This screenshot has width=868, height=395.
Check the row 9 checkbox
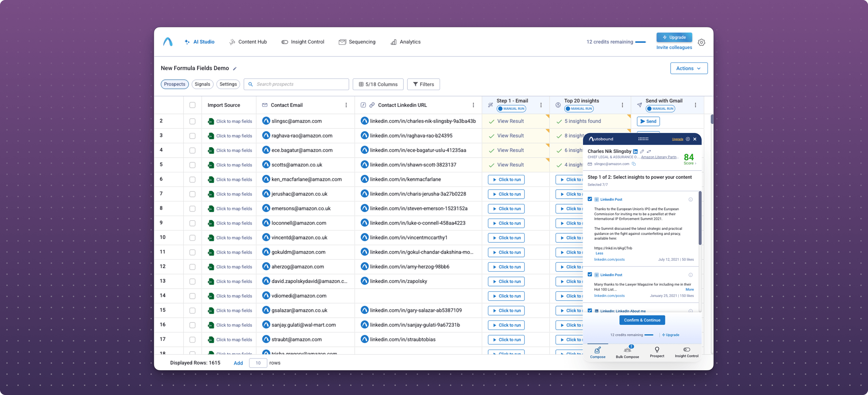pyautogui.click(x=192, y=223)
